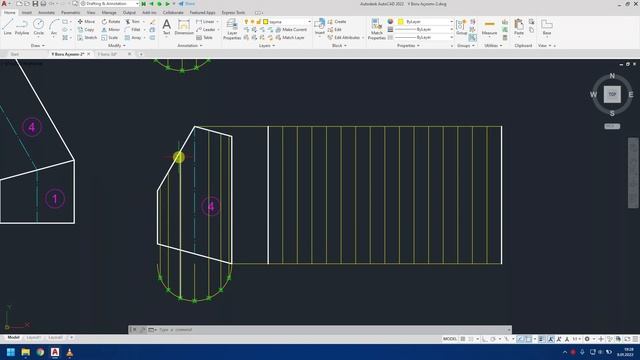Expand the Draw panel
The height and width of the screenshot is (360, 640).
tap(38, 46)
